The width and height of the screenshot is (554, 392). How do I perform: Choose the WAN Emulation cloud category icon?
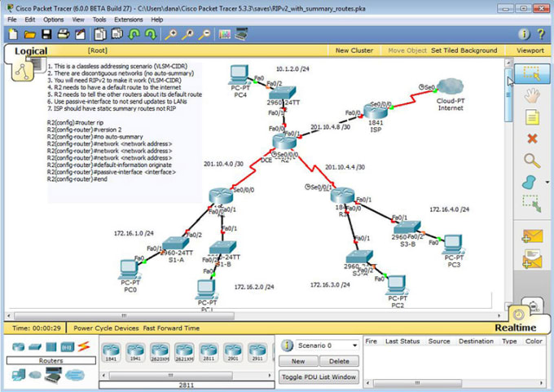(x=35, y=375)
